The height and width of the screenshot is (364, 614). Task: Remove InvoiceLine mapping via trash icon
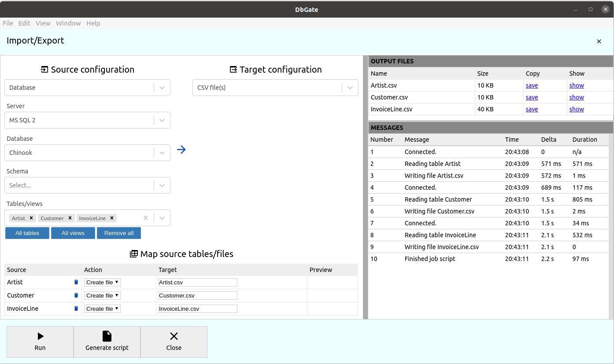click(x=76, y=309)
